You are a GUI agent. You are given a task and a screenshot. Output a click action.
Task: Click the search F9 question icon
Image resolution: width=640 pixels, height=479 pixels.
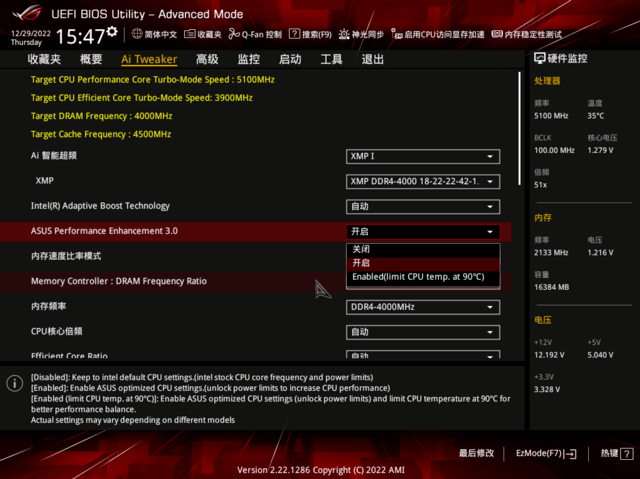coord(294,34)
